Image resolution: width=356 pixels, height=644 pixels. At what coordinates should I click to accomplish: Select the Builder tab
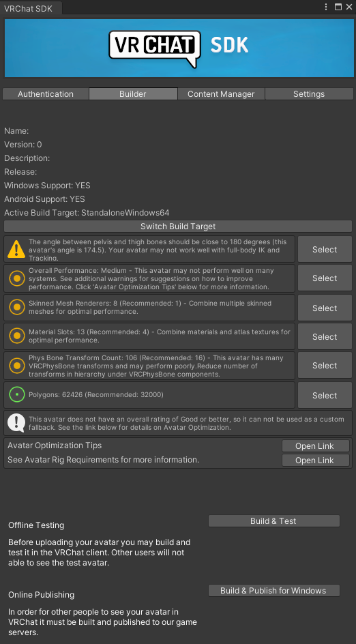tap(133, 94)
